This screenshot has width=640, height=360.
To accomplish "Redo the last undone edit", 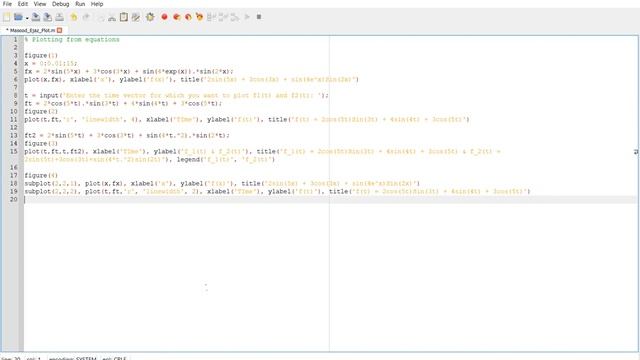I will click(86, 17).
